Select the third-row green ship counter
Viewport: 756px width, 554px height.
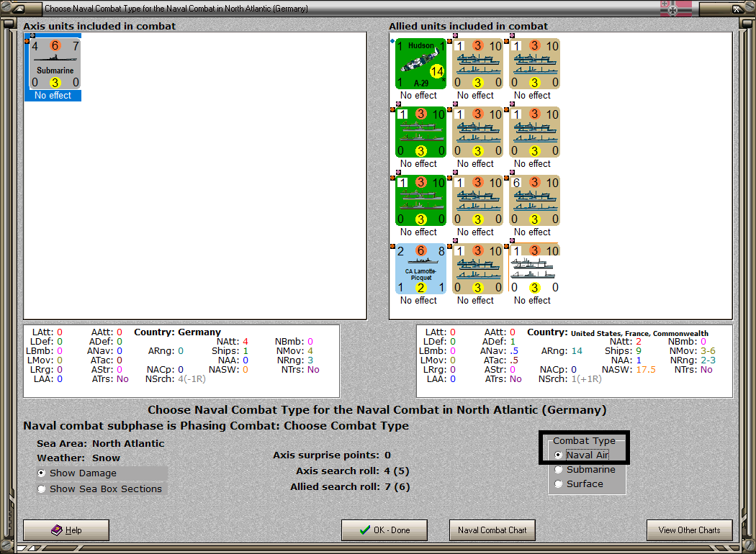coord(421,201)
